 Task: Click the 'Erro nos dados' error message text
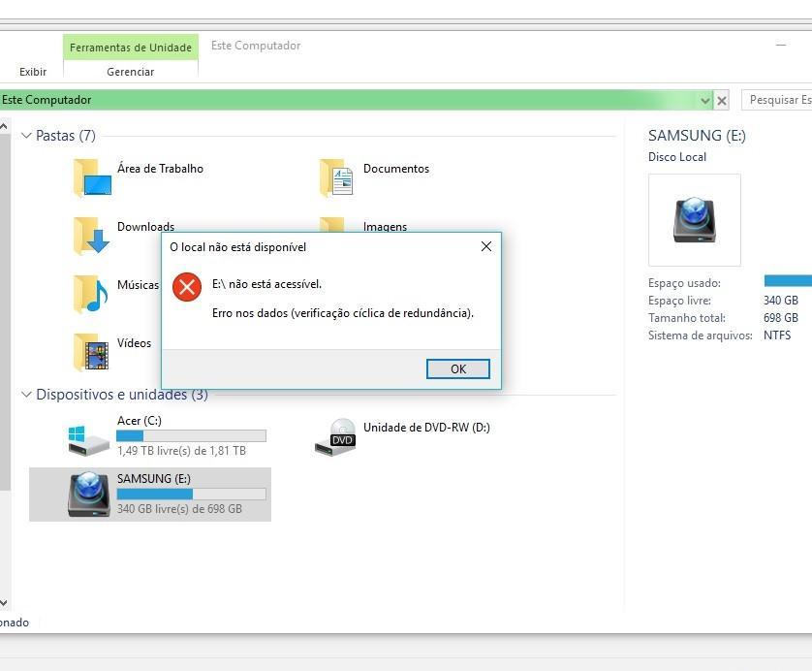[343, 313]
